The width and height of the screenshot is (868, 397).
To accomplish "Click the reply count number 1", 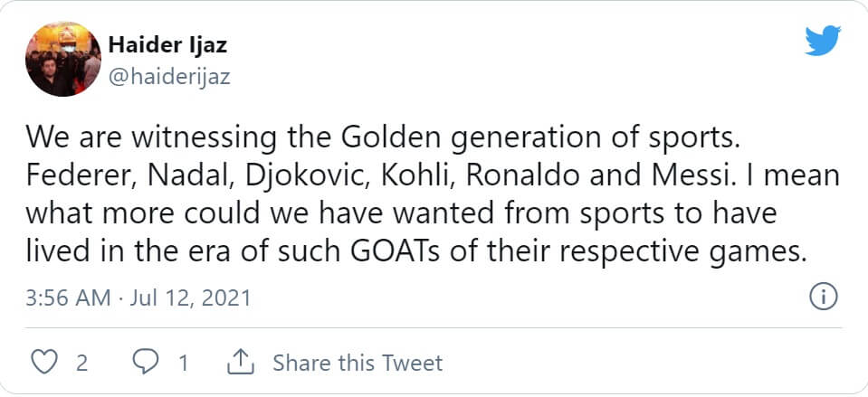I will click(183, 363).
